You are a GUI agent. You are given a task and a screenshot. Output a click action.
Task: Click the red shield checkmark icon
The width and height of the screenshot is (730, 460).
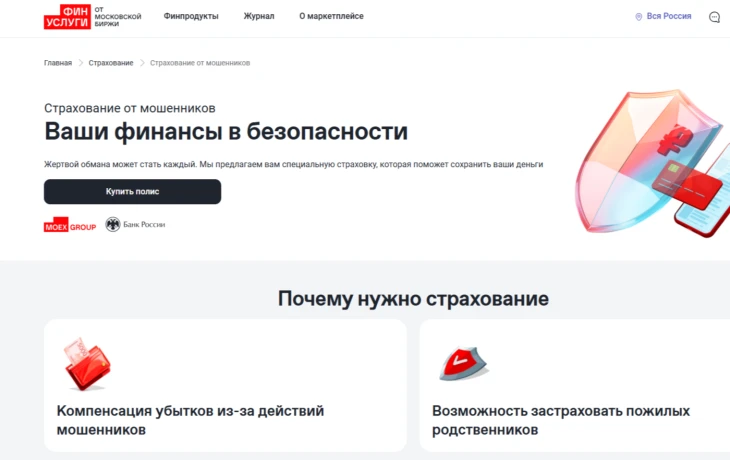463,364
